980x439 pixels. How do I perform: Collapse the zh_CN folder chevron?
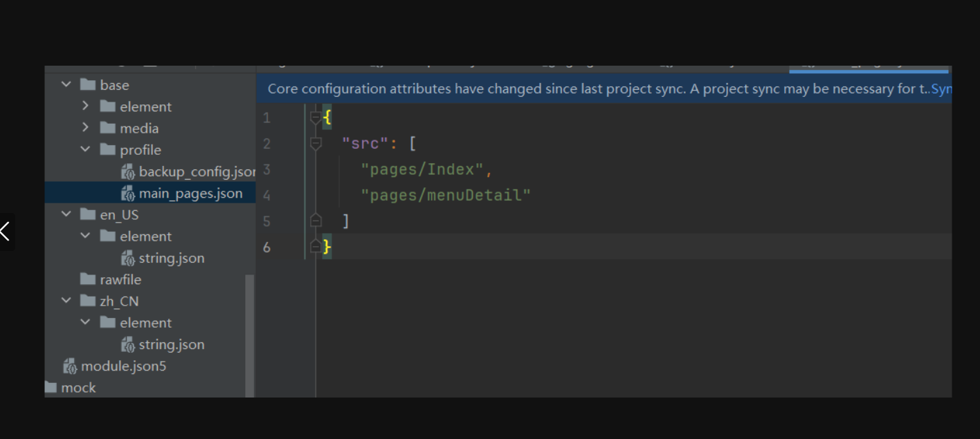[66, 301]
